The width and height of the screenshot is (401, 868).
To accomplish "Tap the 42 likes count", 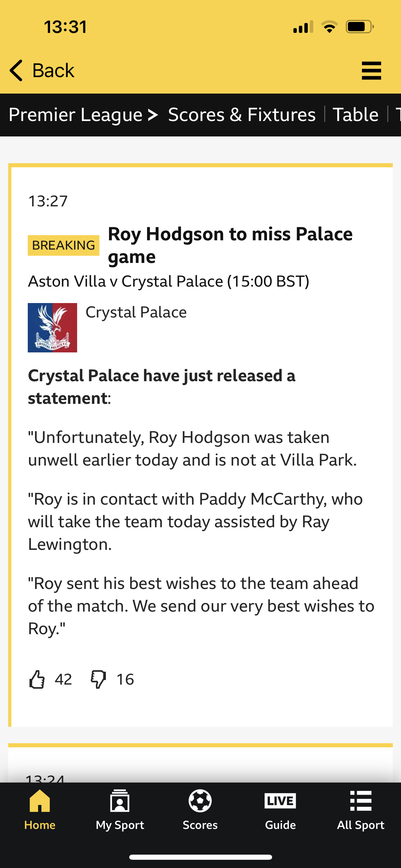I will [63, 679].
